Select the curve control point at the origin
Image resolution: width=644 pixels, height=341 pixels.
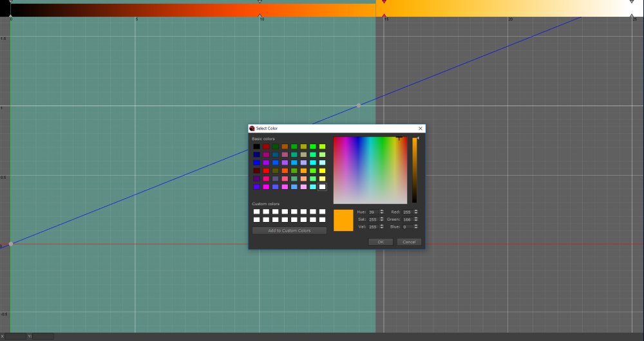tap(11, 244)
